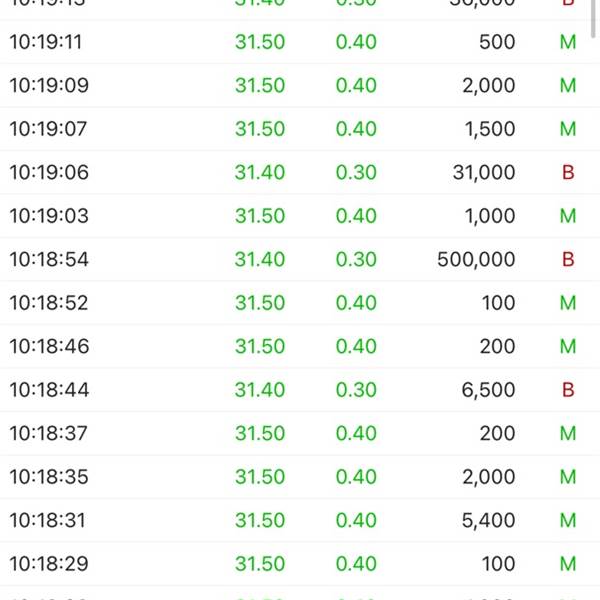
Task: Select the 6,500 volume trade row
Action: 300,390
